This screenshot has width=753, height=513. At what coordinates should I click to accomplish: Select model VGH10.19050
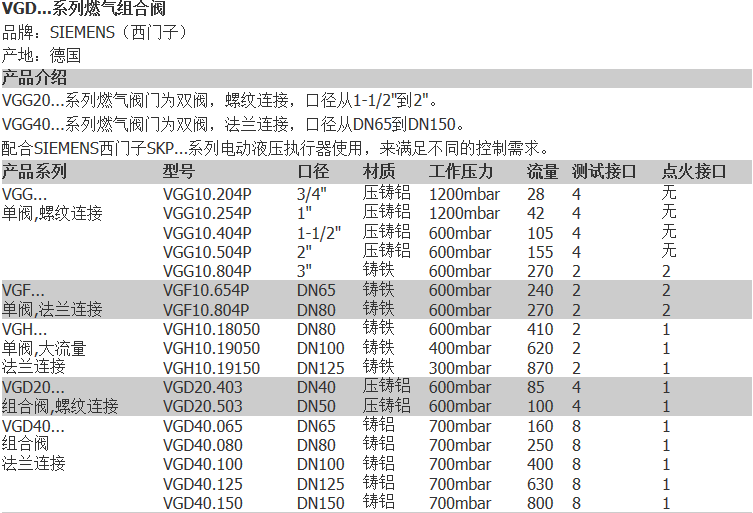[211, 349]
